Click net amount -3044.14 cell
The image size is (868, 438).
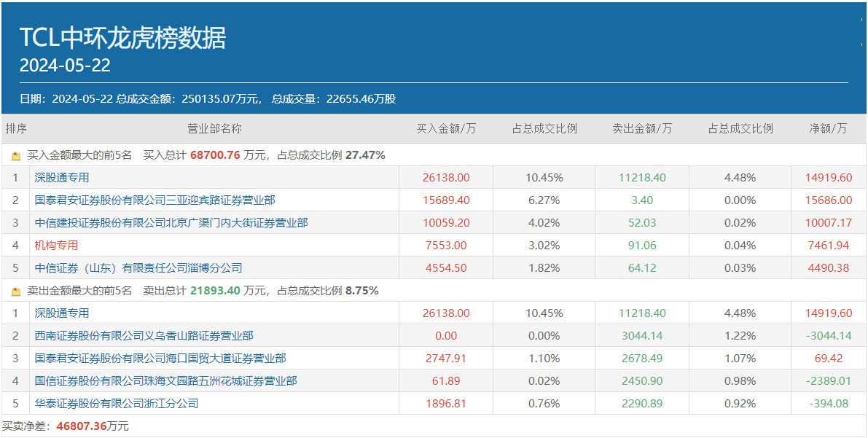pos(829,335)
